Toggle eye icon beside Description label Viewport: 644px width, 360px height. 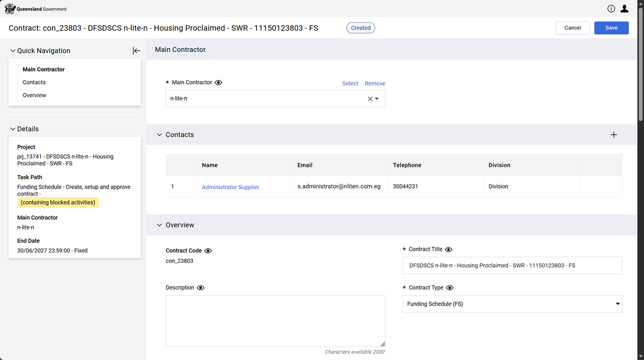pos(201,288)
